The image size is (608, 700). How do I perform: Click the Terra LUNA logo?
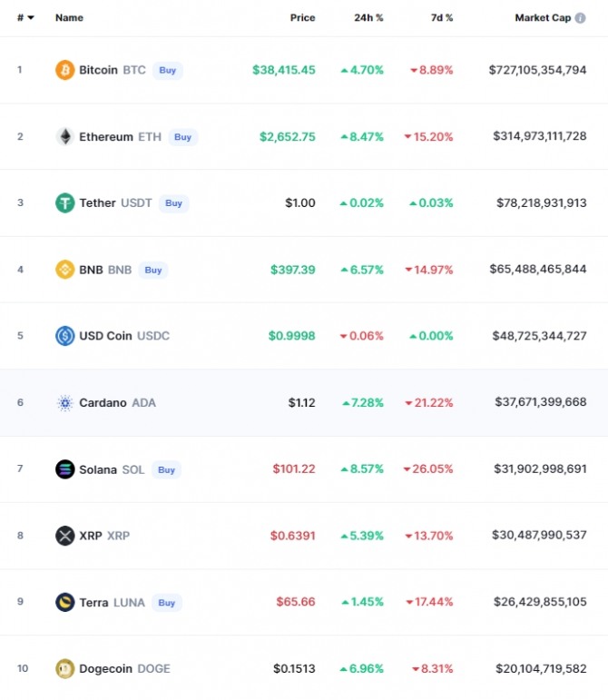[x=64, y=602]
